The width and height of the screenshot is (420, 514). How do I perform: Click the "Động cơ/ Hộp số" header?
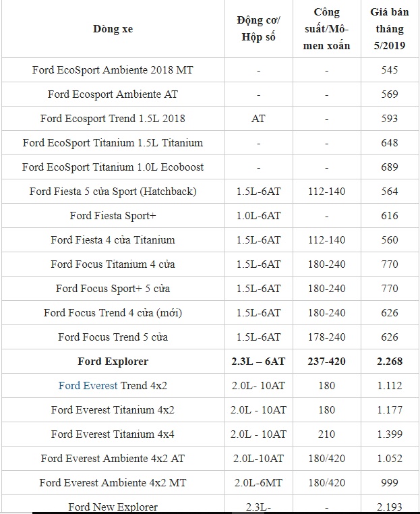pos(258,29)
